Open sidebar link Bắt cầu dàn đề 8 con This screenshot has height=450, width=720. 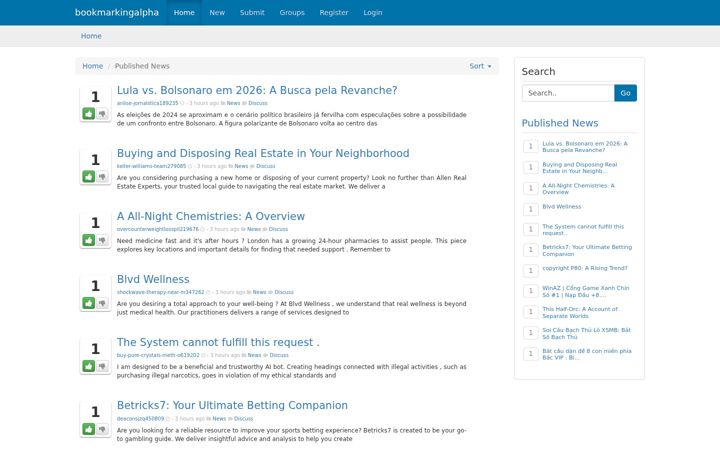[x=587, y=354]
